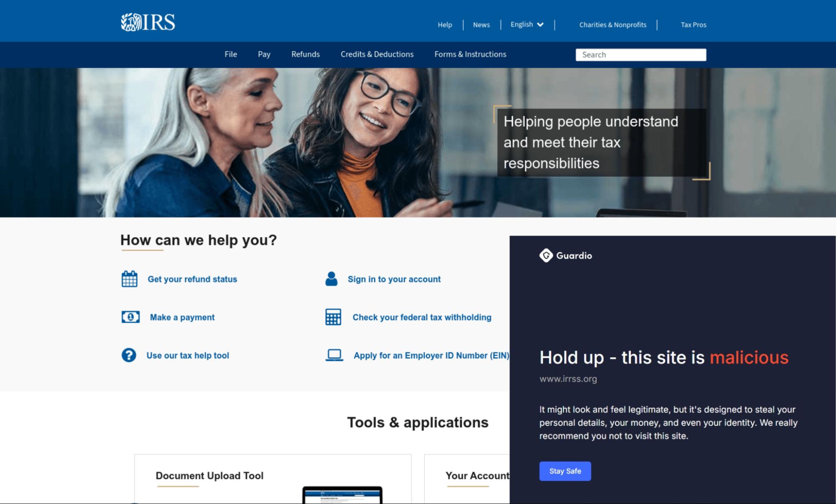Open Forms & Instructions menu
The height and width of the screenshot is (504, 836).
click(470, 54)
